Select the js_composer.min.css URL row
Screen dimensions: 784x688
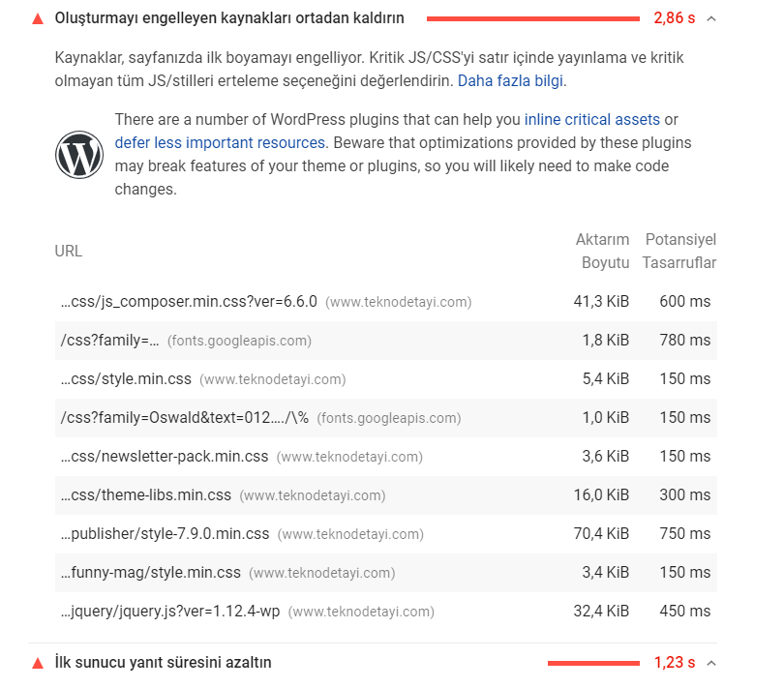386,302
